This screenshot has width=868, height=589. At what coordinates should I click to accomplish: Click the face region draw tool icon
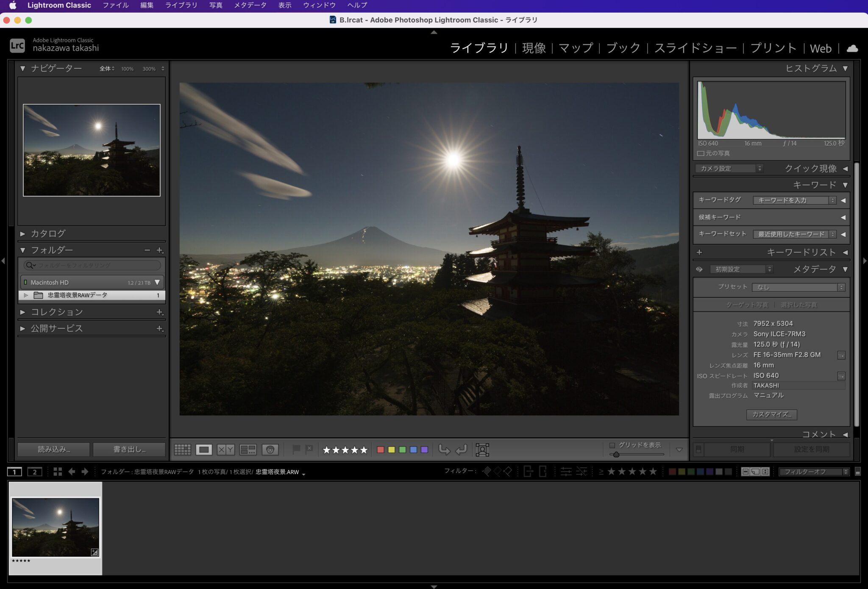(482, 450)
